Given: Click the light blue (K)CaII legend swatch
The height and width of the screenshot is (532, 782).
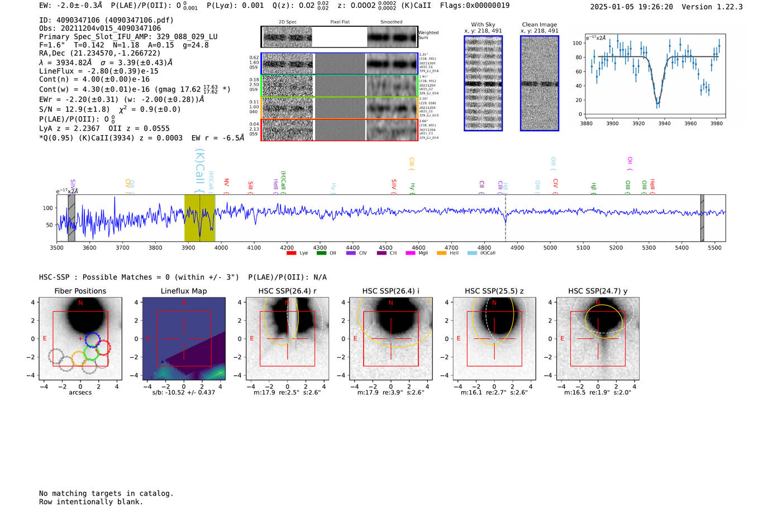Looking at the screenshot, I should tap(472, 253).
